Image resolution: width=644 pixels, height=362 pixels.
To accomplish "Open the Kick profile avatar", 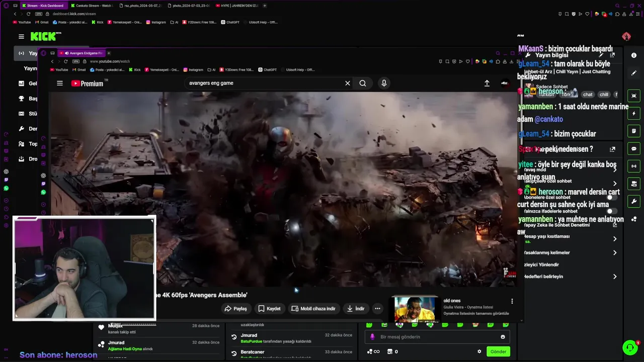I will [x=626, y=37].
